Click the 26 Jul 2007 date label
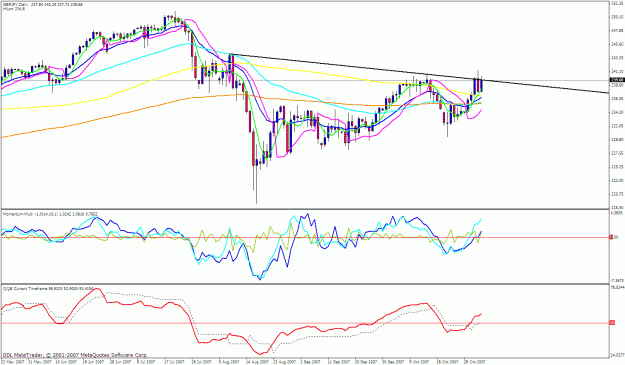This screenshot has height=365, width=625. point(202,362)
